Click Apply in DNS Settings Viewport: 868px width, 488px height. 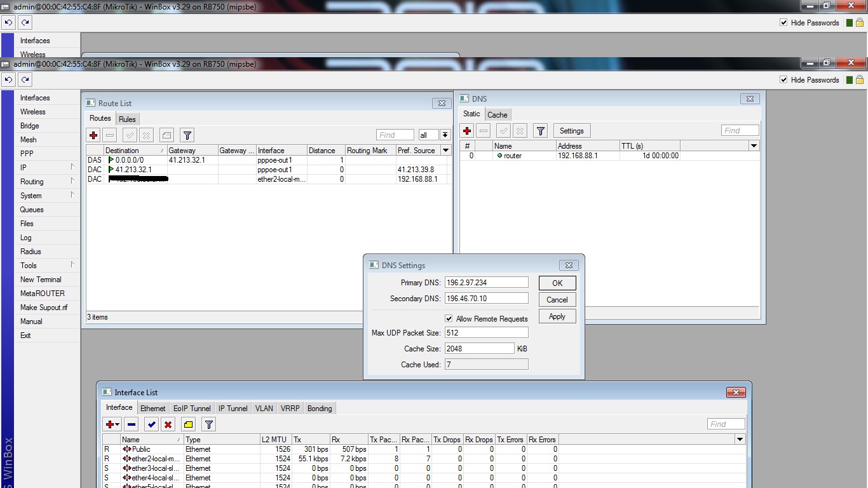pos(557,316)
